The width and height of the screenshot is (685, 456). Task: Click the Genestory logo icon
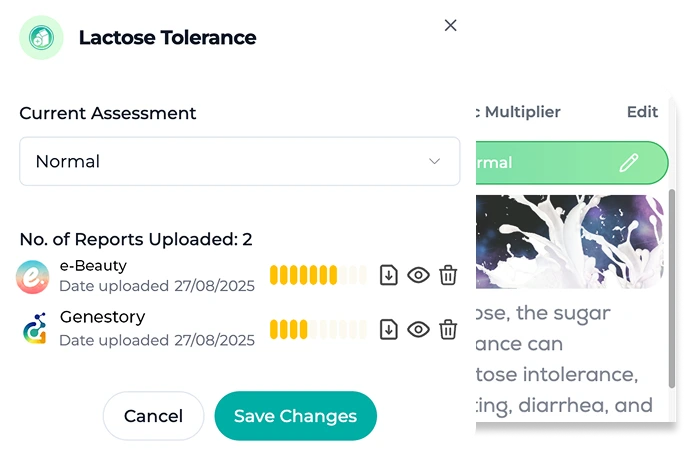(x=33, y=329)
